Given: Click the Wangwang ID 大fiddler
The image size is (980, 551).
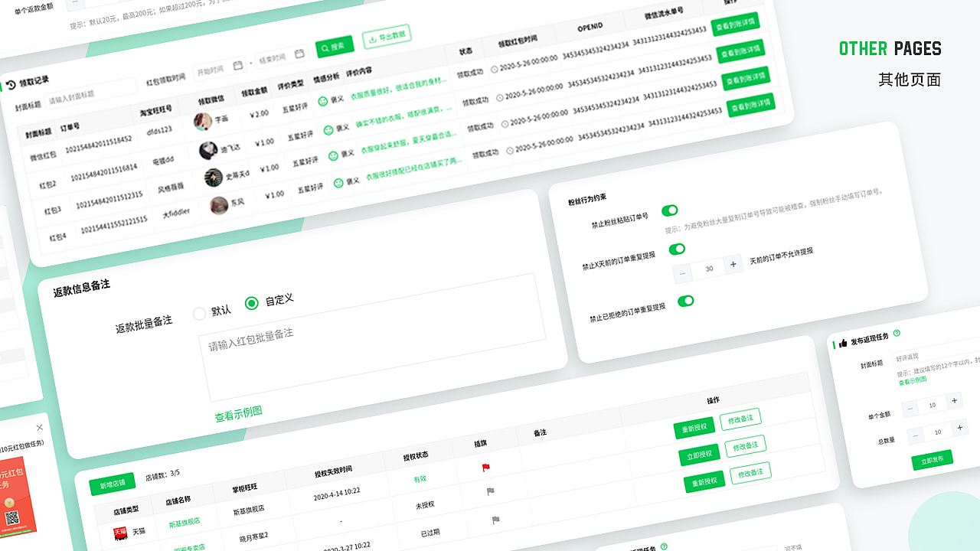Looking at the screenshot, I should (x=176, y=214).
